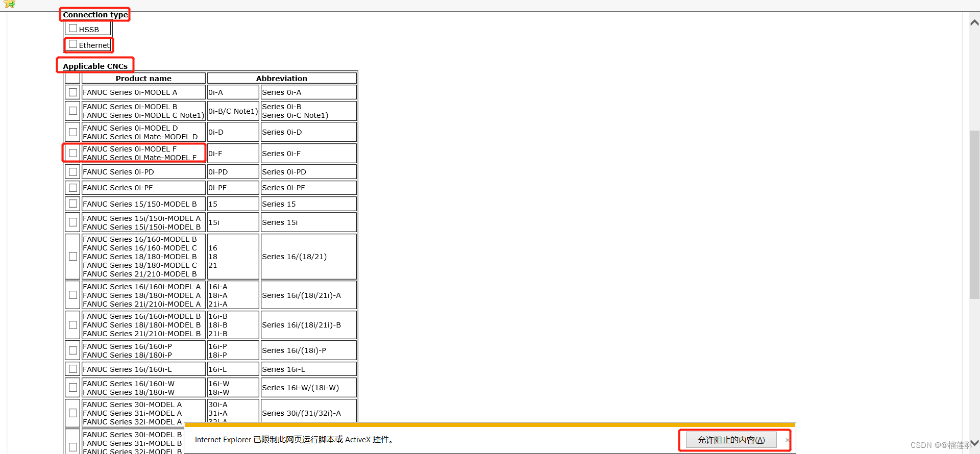The height and width of the screenshot is (454, 980).
Task: Select the FANUC Series 0i-PD checkbox
Action: (73, 172)
